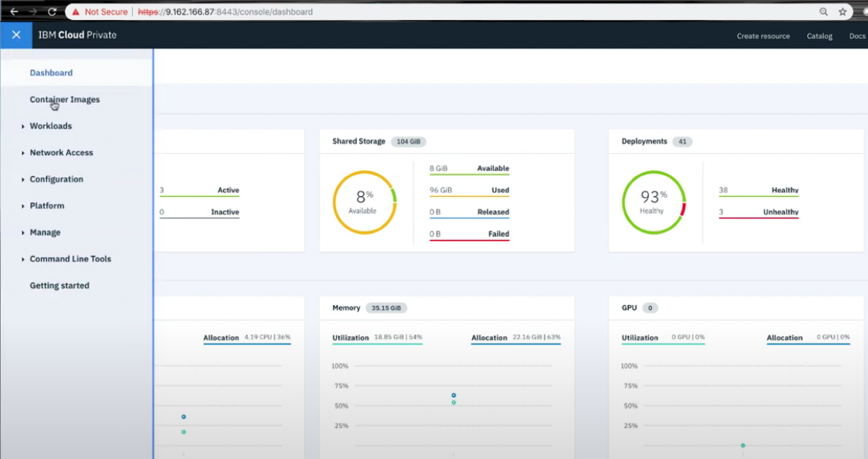
Task: Click the 3 unhealthy deployments value
Action: tap(721, 212)
